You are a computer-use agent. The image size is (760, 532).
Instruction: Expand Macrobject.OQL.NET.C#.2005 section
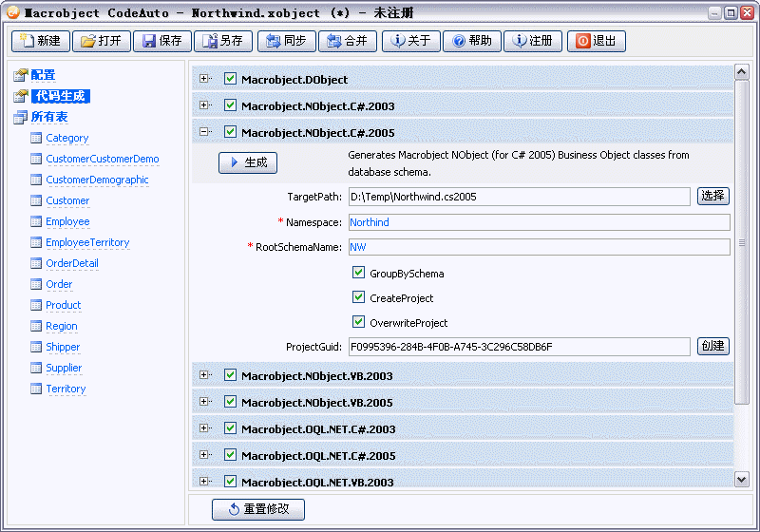(204, 455)
